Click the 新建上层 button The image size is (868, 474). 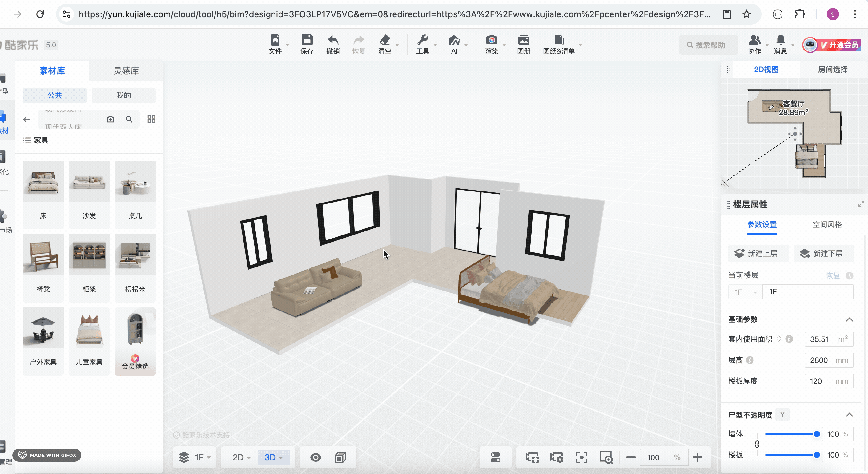tap(758, 253)
